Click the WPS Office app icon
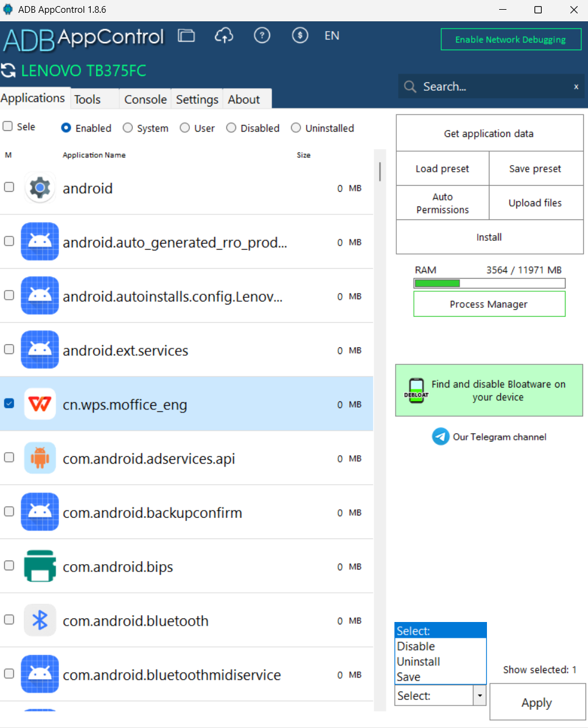 pyautogui.click(x=40, y=404)
